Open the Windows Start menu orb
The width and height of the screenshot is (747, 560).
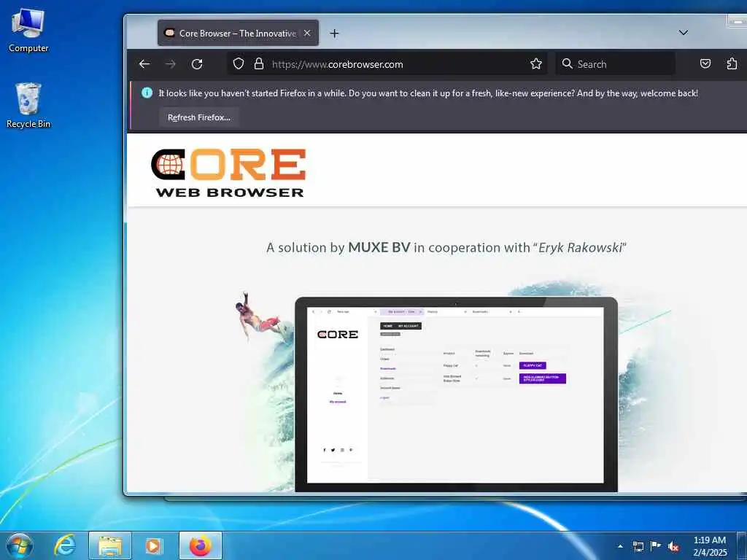click(20, 545)
